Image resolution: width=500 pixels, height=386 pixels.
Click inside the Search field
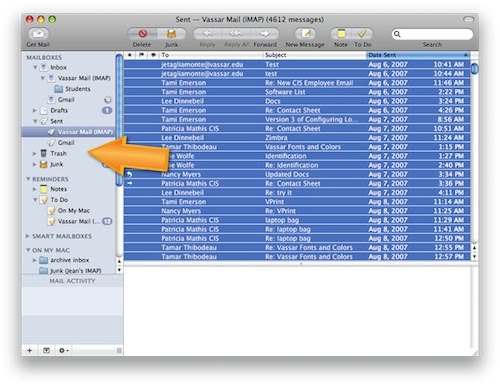coord(432,34)
